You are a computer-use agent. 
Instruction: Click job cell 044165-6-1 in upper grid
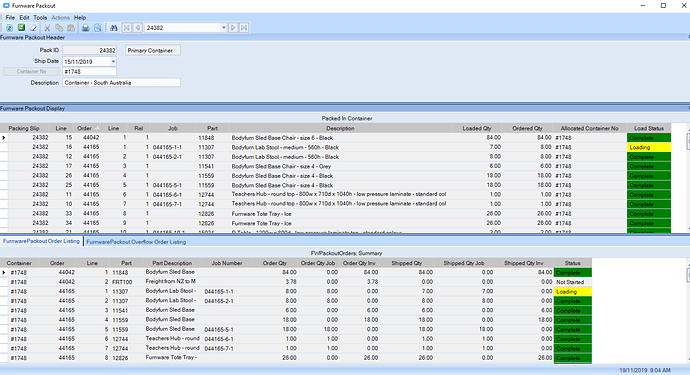(167, 195)
